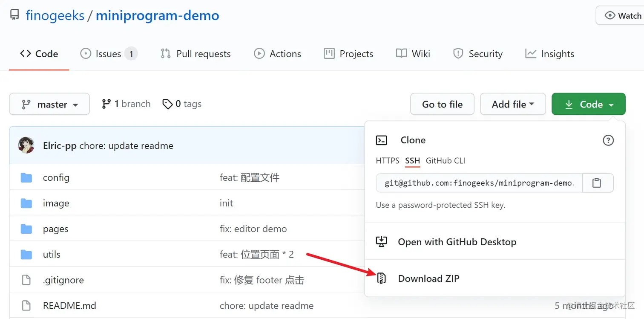
Task: Click the repository icon before finogeeks
Action: pos(14,16)
